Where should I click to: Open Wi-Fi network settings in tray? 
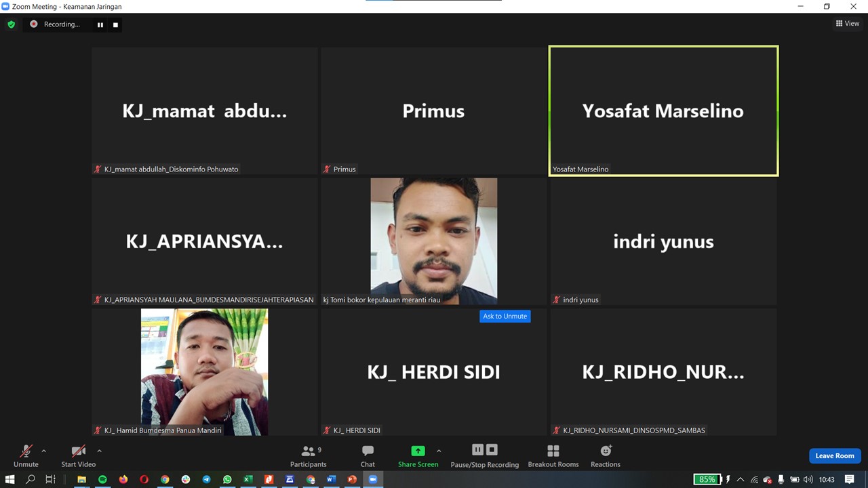tap(754, 479)
